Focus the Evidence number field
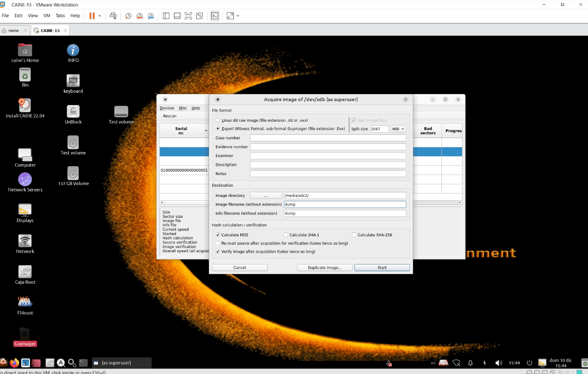The width and height of the screenshot is (588, 374). click(328, 146)
